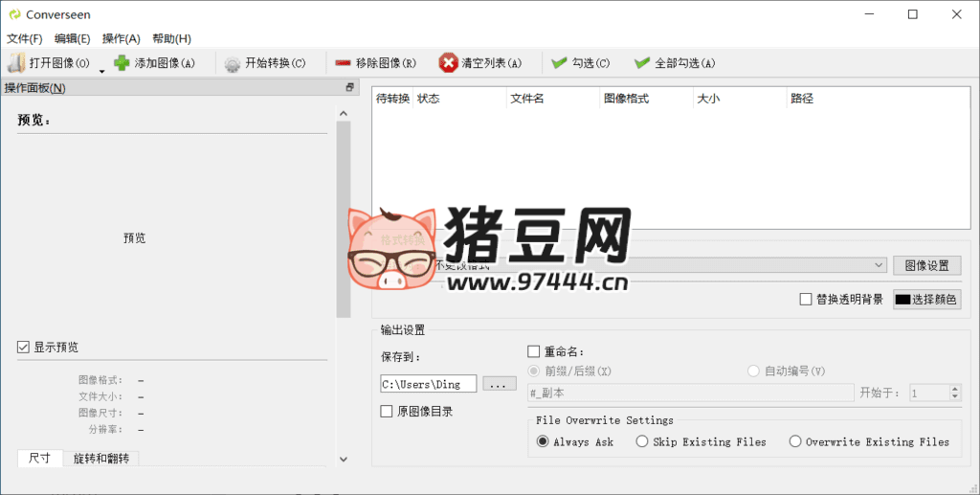Open the format conversion dropdown
This screenshot has width=980, height=495.
coord(879,265)
